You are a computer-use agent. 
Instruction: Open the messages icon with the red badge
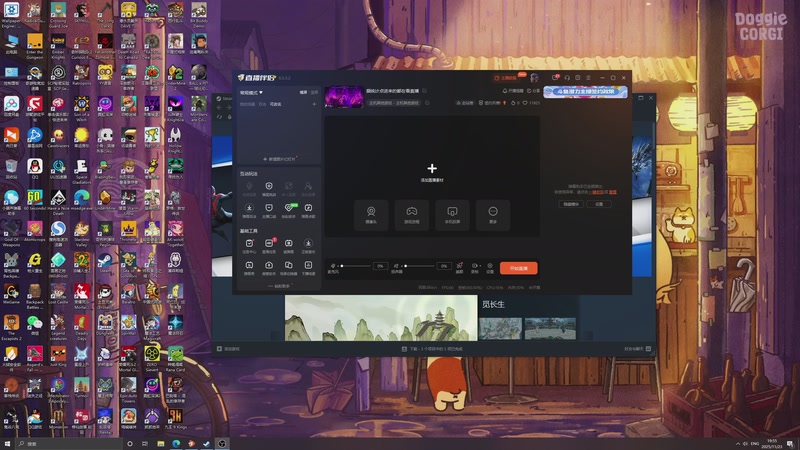556,78
